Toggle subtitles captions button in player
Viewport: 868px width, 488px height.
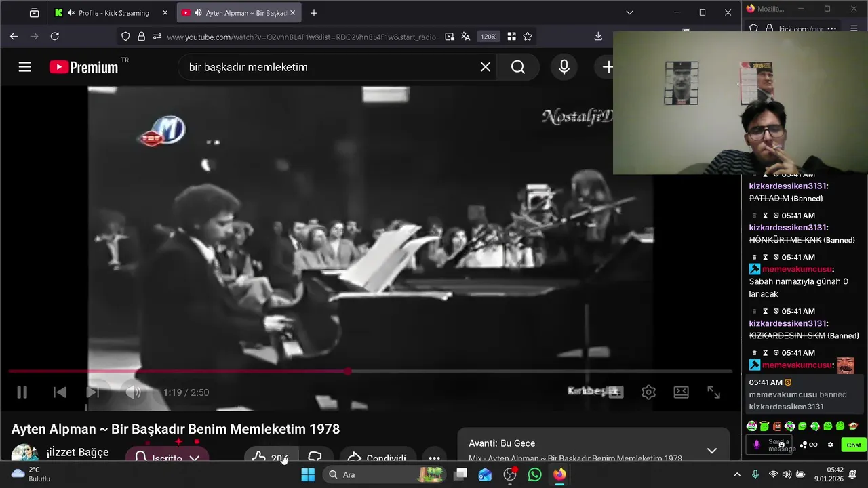(616, 392)
